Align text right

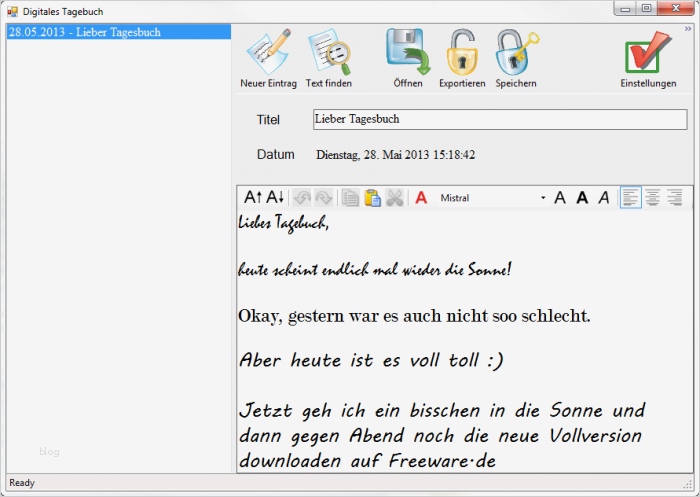[675, 198]
